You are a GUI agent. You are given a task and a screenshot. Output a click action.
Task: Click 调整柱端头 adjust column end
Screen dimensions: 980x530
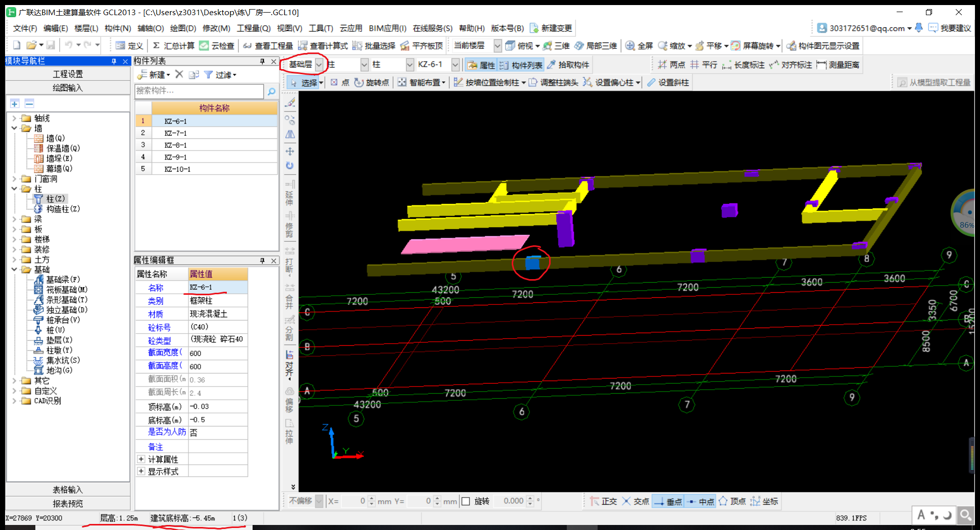click(x=553, y=82)
